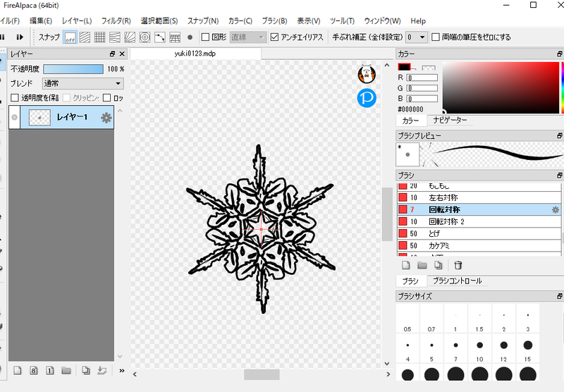
Task: Click the transparent color swatch
Action: [x=429, y=68]
